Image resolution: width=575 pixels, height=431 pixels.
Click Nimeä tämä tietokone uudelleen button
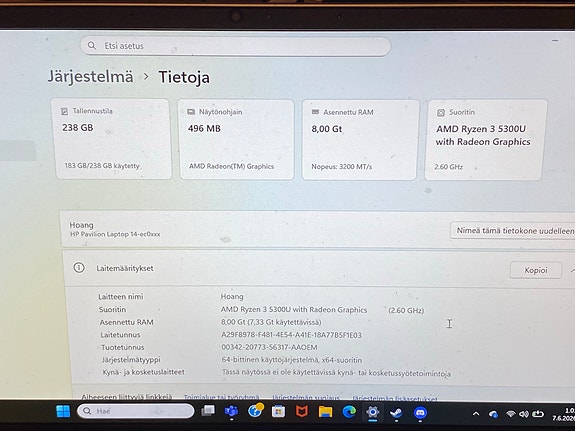[513, 231]
